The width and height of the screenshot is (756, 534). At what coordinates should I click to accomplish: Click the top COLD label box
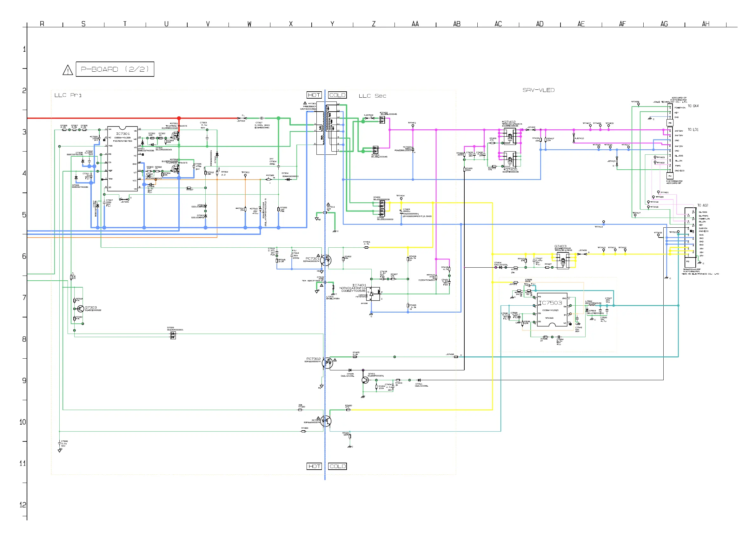(337, 95)
